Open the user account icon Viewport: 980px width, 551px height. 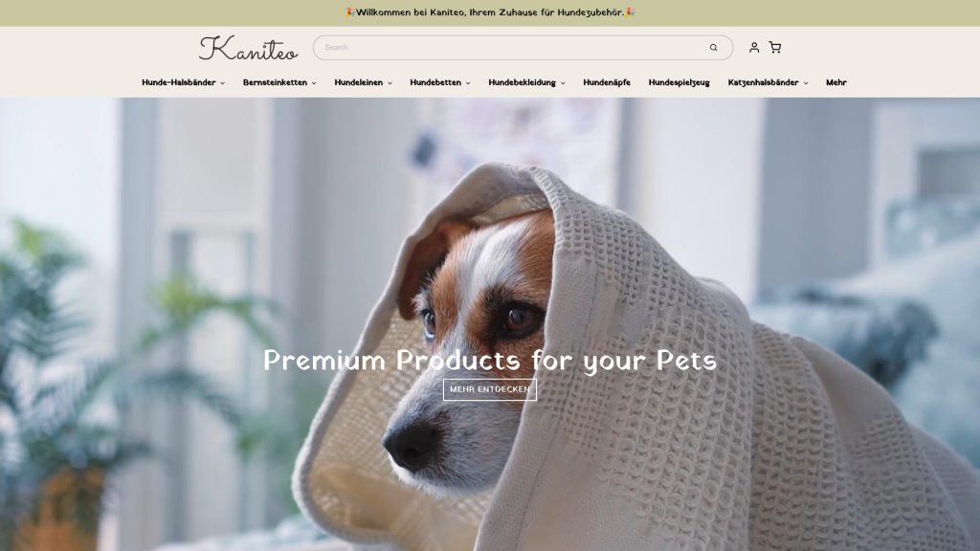[x=754, y=48]
